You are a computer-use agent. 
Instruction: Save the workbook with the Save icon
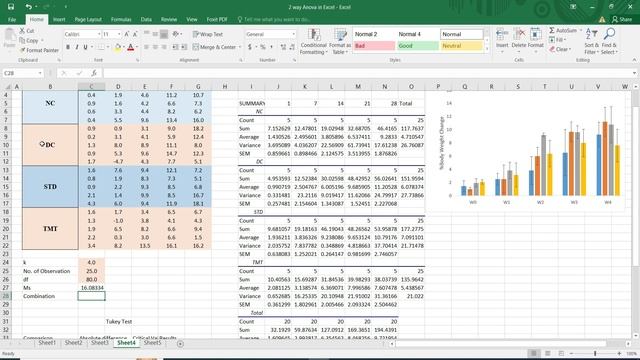tap(11, 7)
